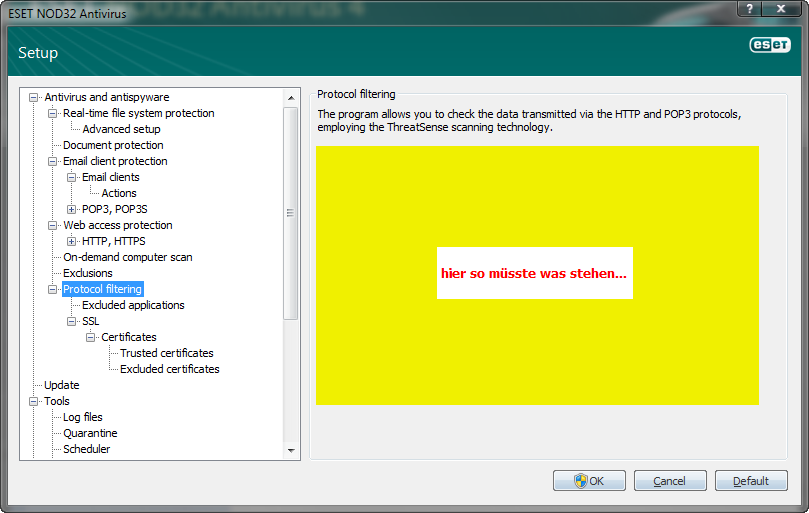Viewport: 809px width, 513px height.
Task: Select the SSL tree item
Action: (x=90, y=321)
